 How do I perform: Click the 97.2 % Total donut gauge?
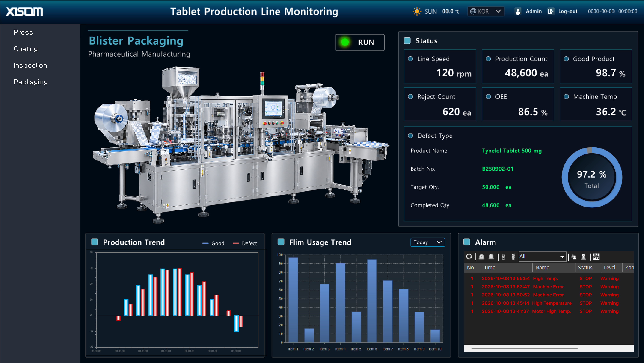(x=592, y=177)
